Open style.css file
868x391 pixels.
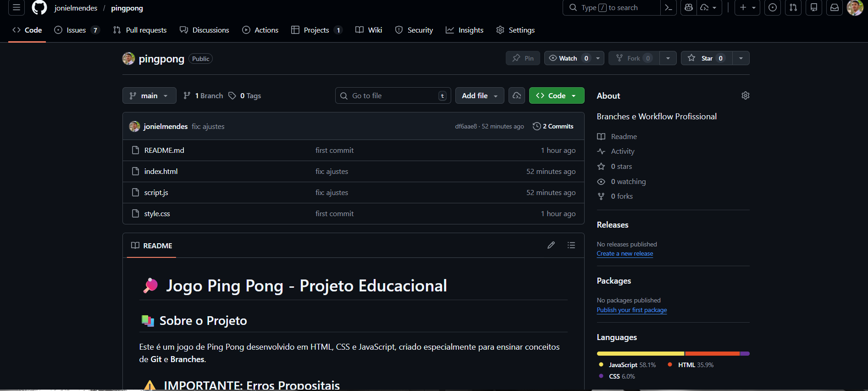157,214
